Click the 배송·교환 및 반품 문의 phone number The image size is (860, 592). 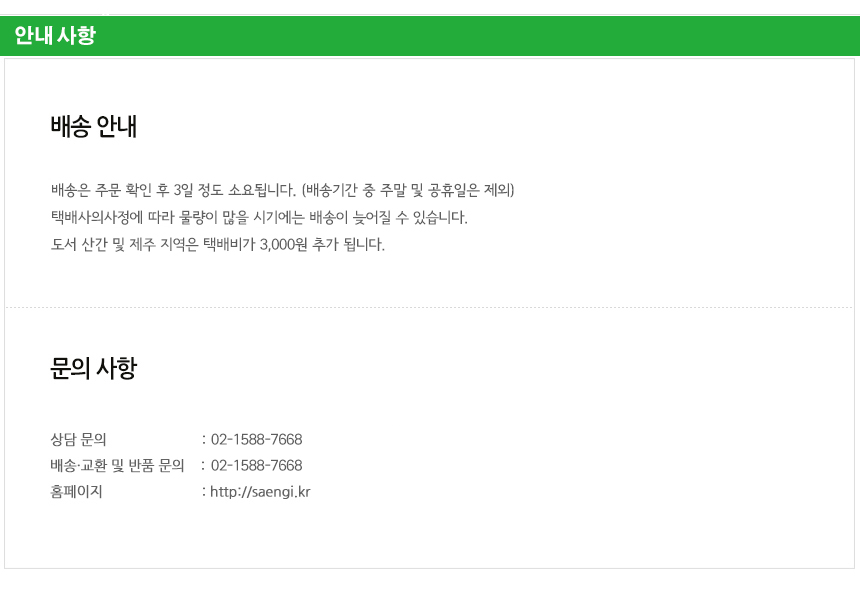coord(257,466)
